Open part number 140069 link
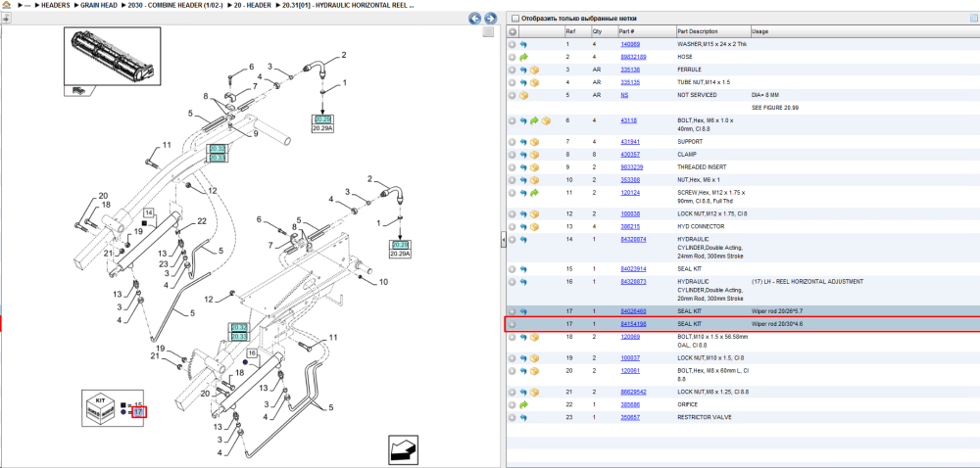Viewport: 980px width, 468px height. coord(630,45)
